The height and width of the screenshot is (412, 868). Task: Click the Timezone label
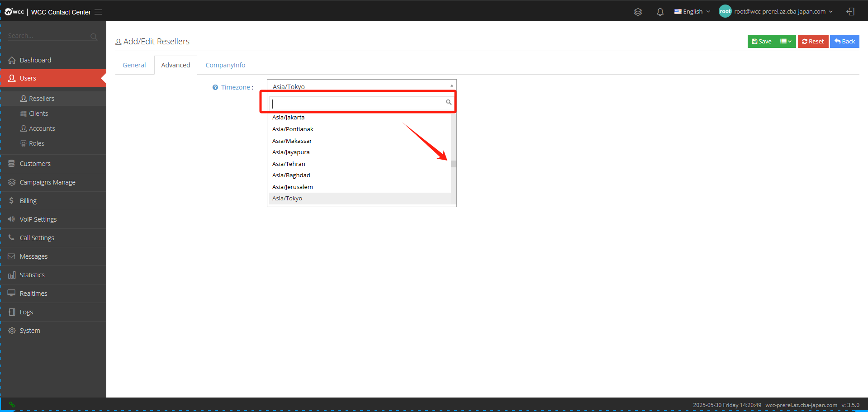[236, 87]
